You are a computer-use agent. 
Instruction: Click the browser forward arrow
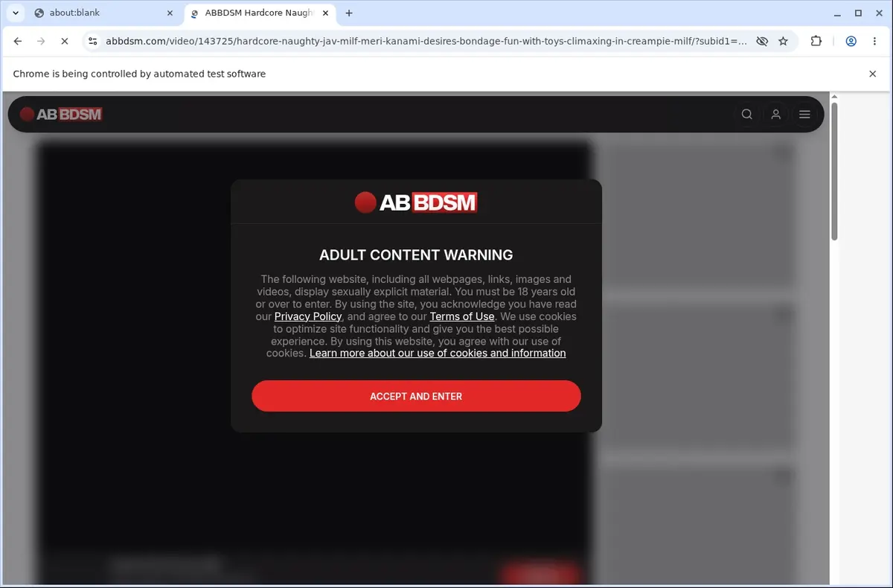(x=41, y=42)
